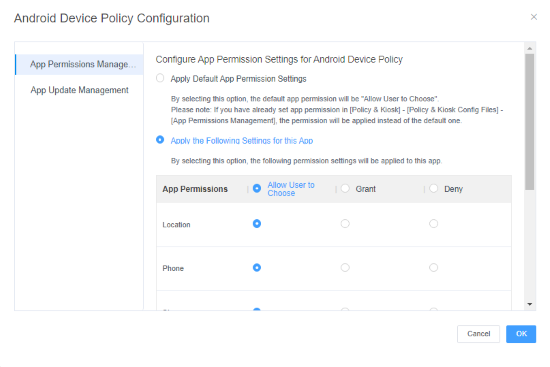This screenshot has height=367, width=550.
Task: Grant the Location permission
Action: pyautogui.click(x=345, y=223)
